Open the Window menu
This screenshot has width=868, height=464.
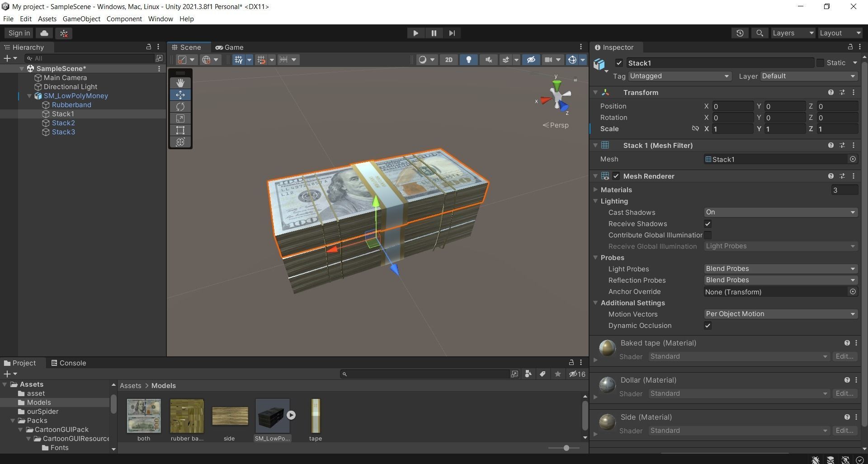pyautogui.click(x=160, y=19)
